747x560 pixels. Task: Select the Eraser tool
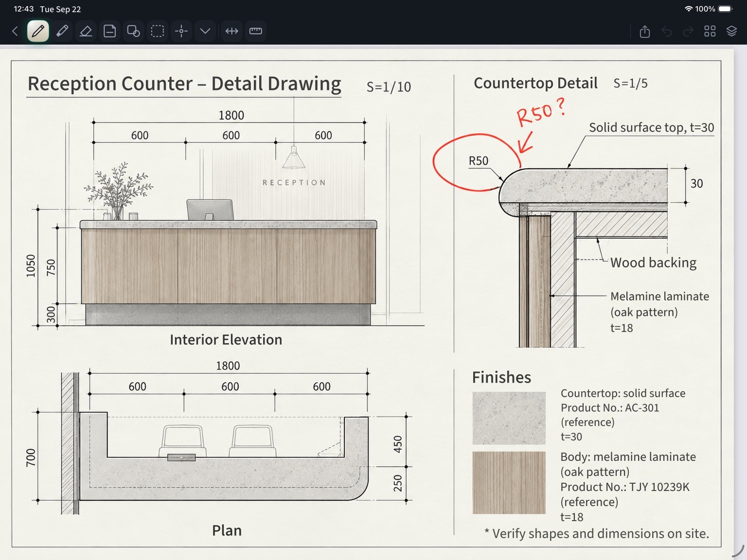click(86, 31)
